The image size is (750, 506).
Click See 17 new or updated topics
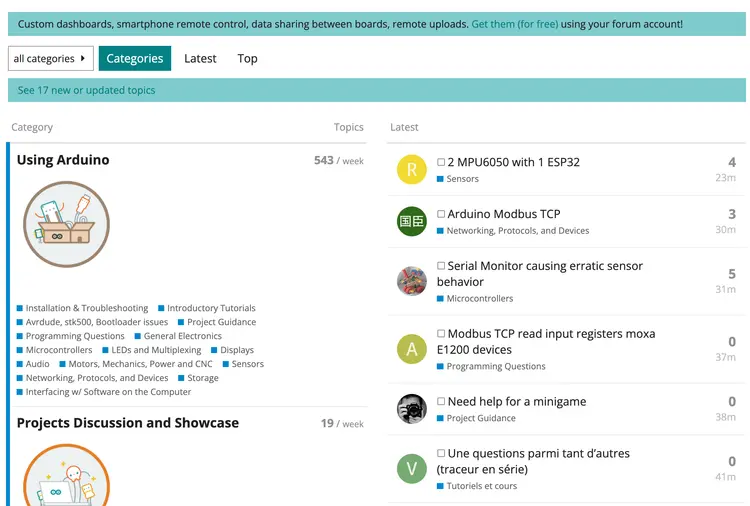tap(87, 90)
